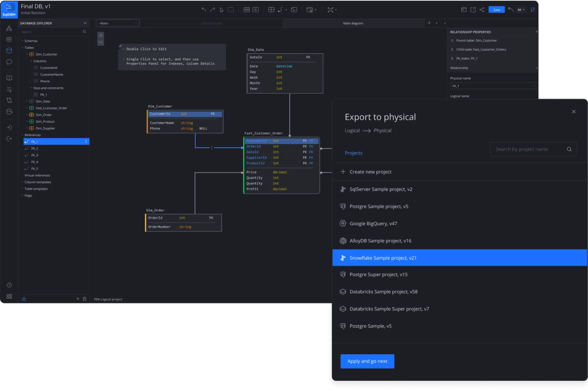Click the canvas zoom in plus button
588x392 pixels.
click(101, 35)
